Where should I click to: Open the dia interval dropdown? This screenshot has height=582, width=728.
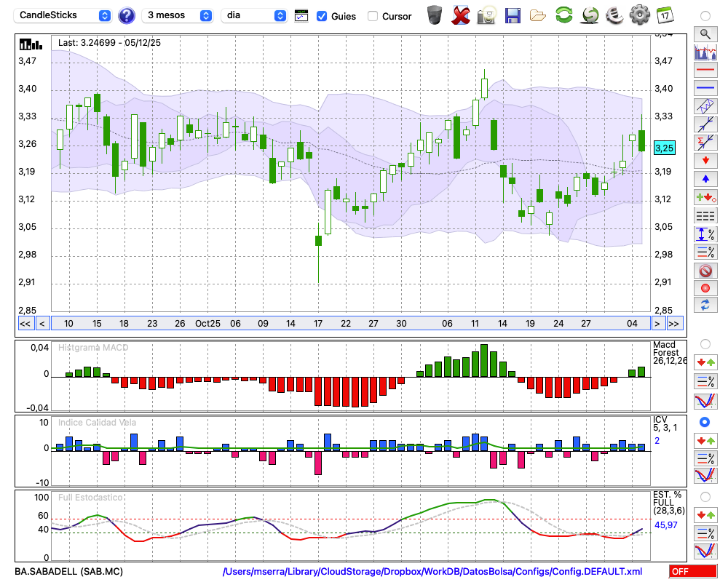pos(254,15)
